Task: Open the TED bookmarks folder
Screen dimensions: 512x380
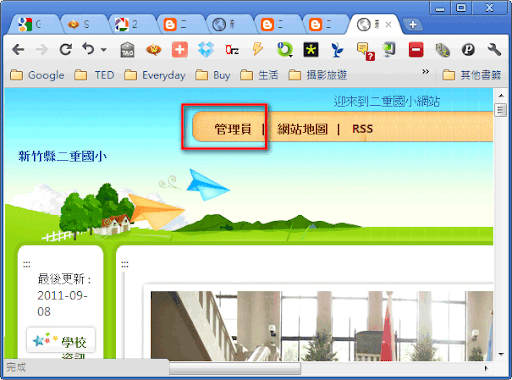Action: coord(94,75)
